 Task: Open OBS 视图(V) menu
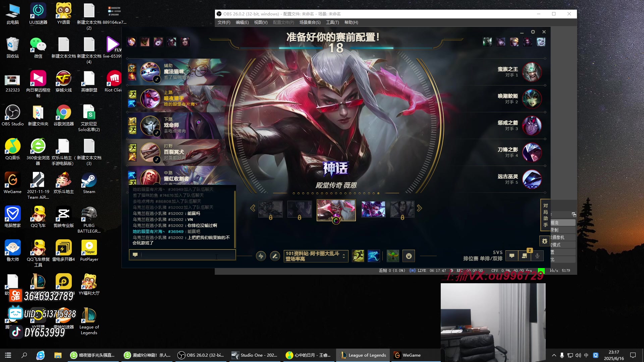coord(261,22)
